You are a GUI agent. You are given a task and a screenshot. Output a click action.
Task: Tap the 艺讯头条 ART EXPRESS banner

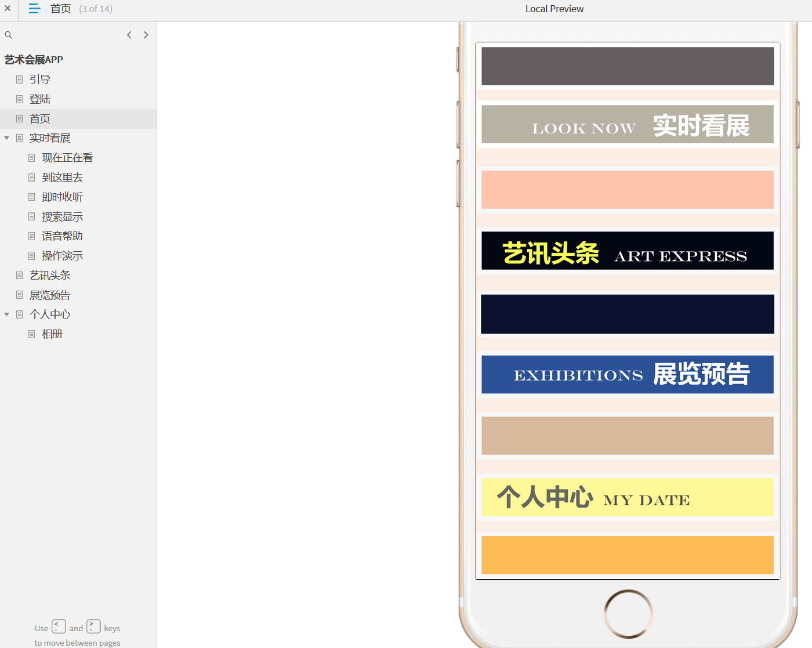(628, 251)
